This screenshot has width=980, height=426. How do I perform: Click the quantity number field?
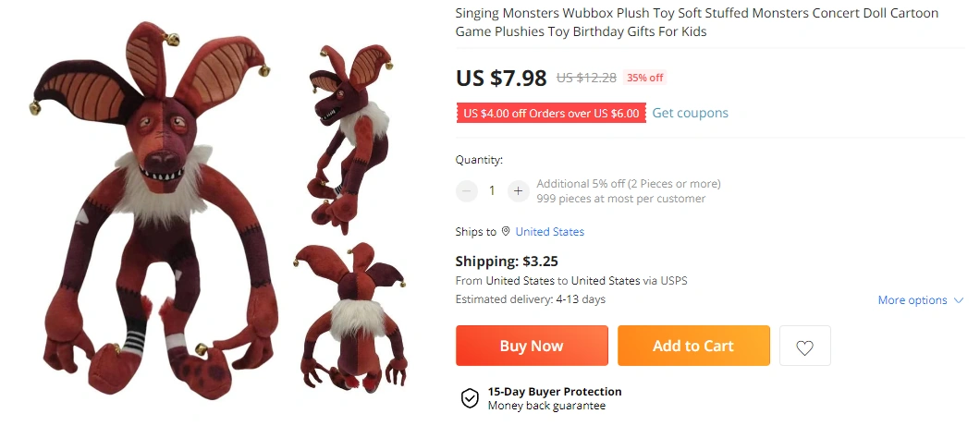point(492,191)
